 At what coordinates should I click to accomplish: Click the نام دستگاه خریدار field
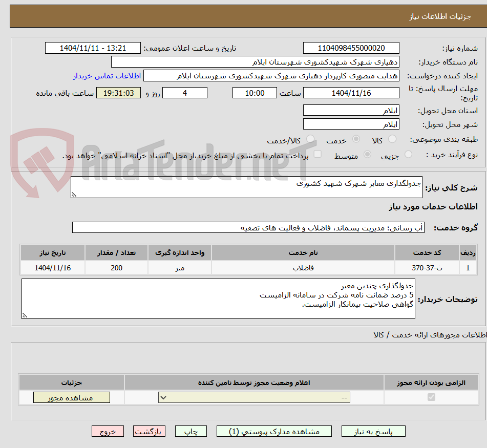(255, 62)
